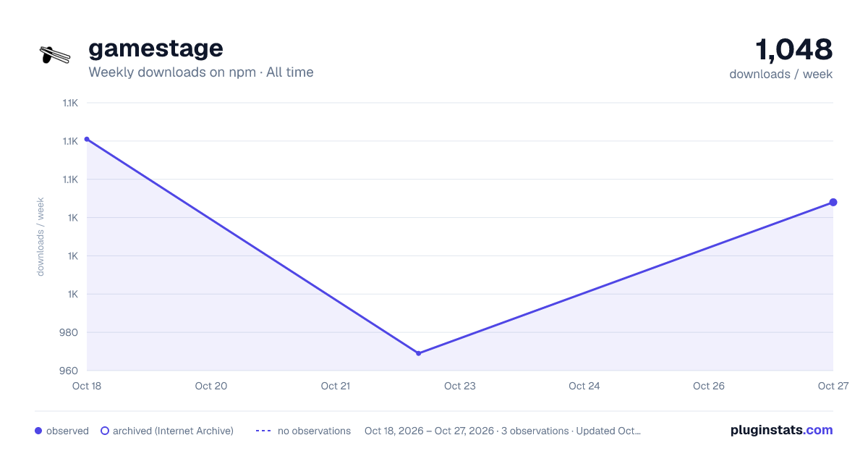The height and width of the screenshot is (456, 868).
Task: Click the 'no observations' legend text
Action: (314, 431)
